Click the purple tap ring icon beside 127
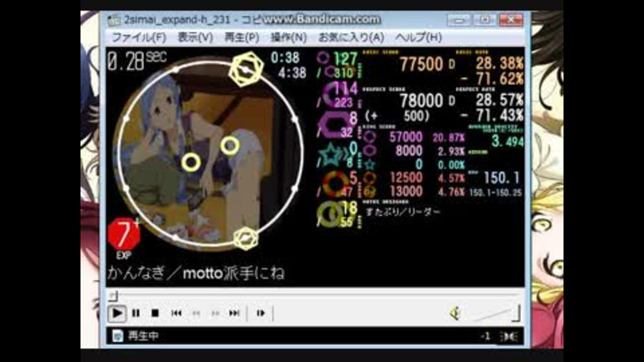 pyautogui.click(x=323, y=58)
